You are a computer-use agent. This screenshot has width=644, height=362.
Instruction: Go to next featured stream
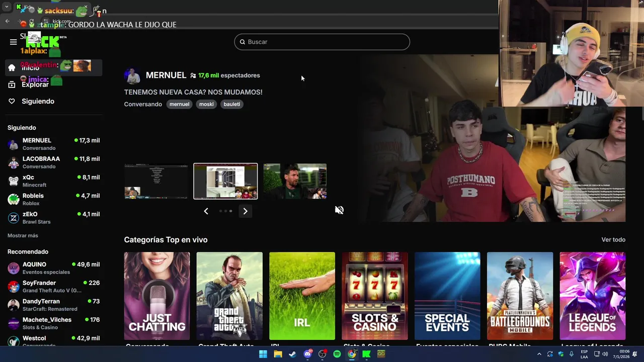click(x=245, y=211)
